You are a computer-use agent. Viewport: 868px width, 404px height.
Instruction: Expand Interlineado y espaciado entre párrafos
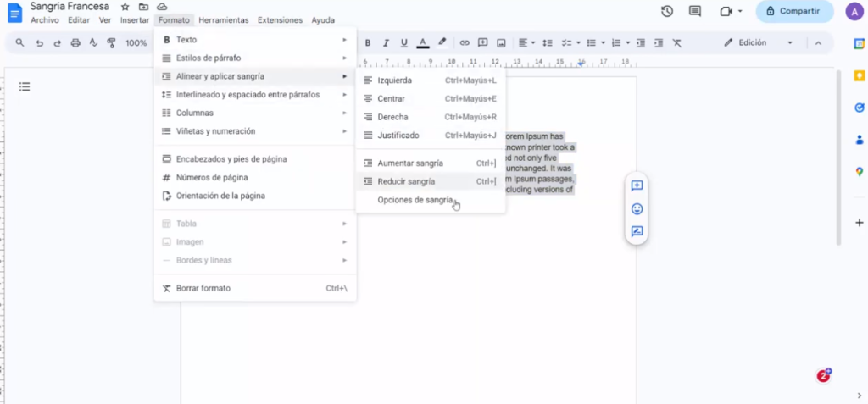pyautogui.click(x=255, y=95)
